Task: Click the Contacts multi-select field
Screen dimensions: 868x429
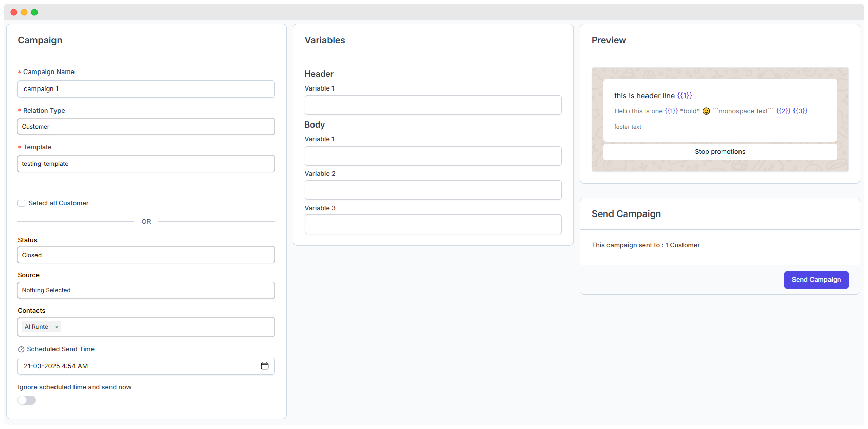Action: pyautogui.click(x=146, y=327)
